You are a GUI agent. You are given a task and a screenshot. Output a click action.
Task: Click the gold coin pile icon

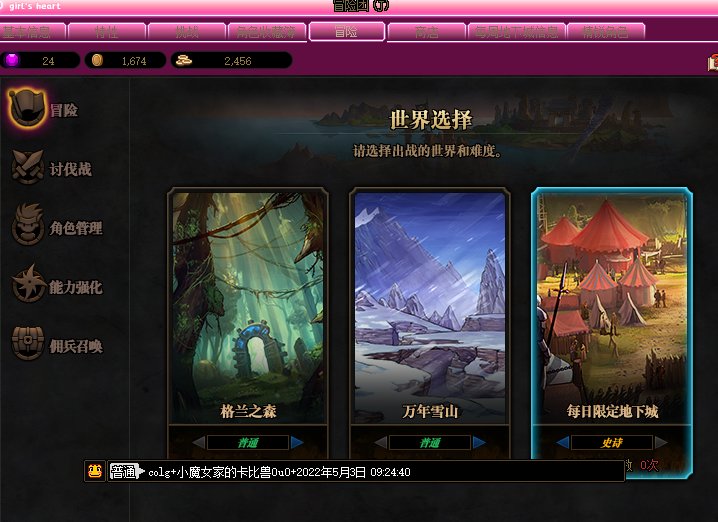184,60
